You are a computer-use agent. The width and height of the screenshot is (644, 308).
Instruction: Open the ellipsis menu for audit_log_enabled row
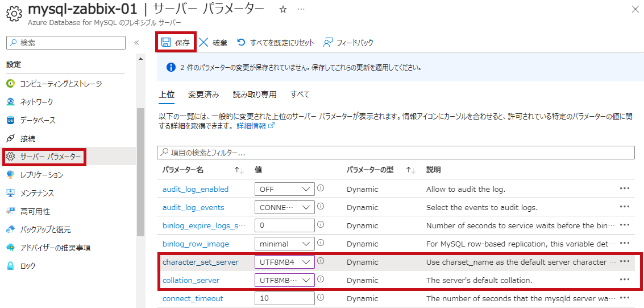click(625, 188)
